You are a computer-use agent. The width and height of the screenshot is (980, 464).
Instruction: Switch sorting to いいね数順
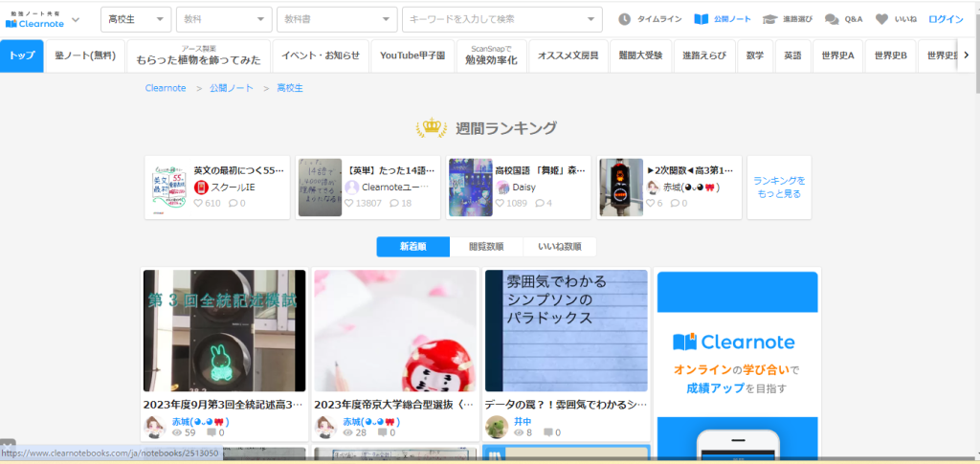point(559,247)
